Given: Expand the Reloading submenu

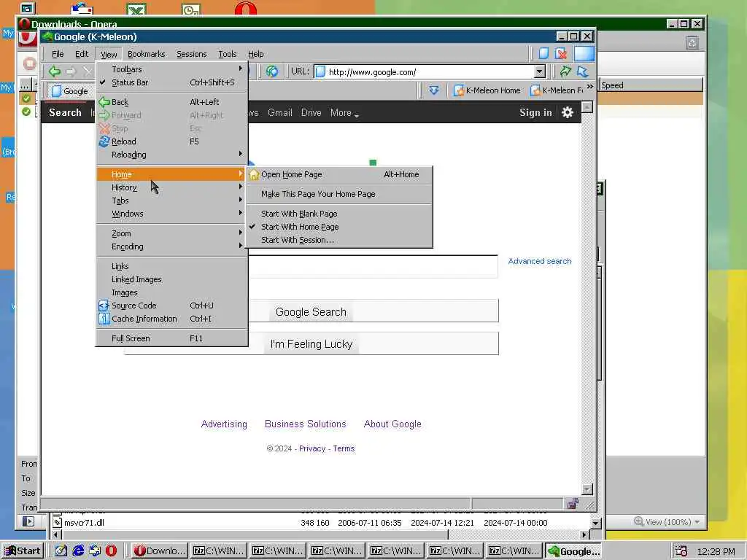Looking at the screenshot, I should [171, 155].
